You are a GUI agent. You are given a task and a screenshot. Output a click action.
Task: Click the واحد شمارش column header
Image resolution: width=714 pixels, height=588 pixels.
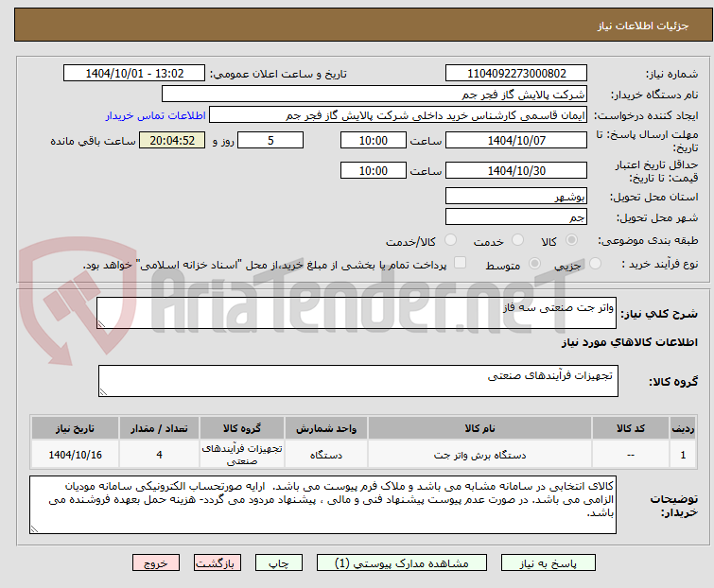point(326,428)
